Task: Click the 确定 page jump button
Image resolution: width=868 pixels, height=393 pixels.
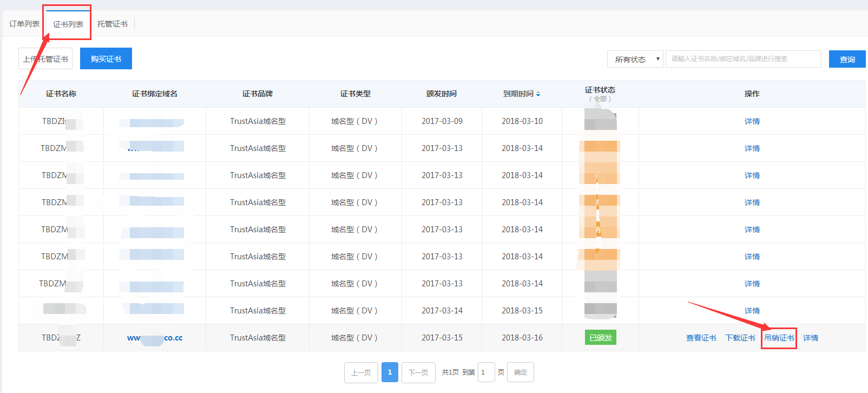Action: click(520, 372)
